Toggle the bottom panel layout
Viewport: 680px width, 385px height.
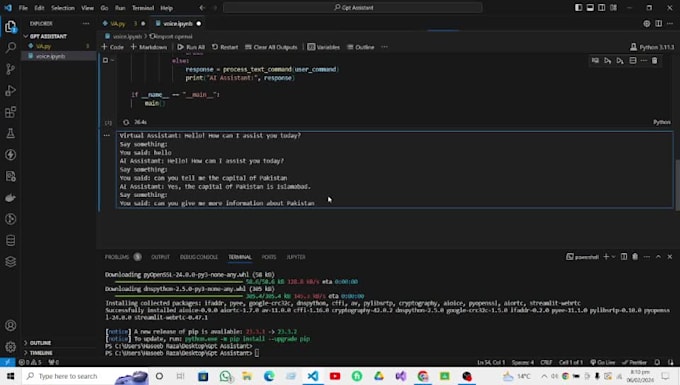pos(590,8)
